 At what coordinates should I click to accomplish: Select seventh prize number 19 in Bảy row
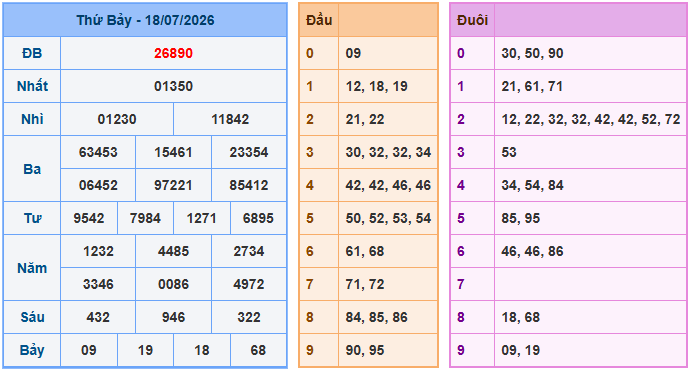[145, 350]
